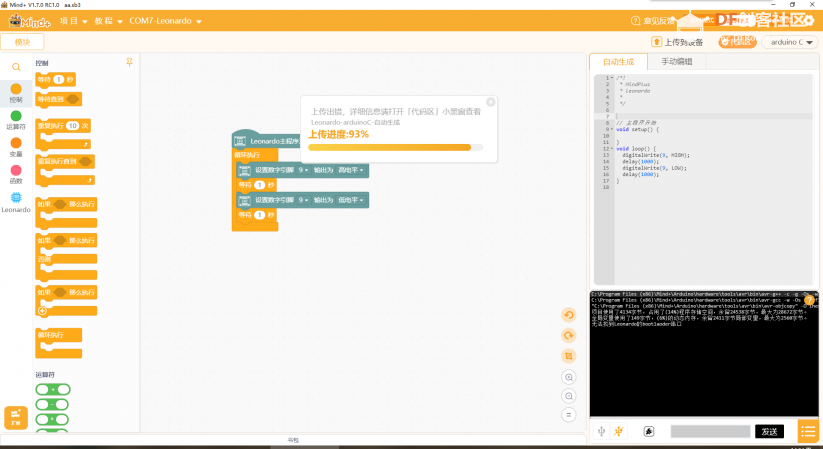This screenshot has width=823, height=449.
Task: Click the 重复执行直到 palette block
Action: click(65, 161)
